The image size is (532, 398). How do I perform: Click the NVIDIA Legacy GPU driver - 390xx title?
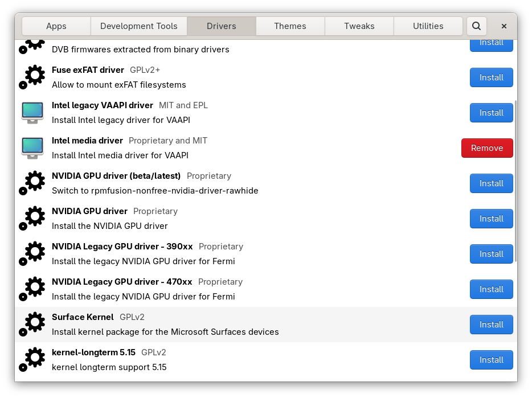pyautogui.click(x=122, y=247)
